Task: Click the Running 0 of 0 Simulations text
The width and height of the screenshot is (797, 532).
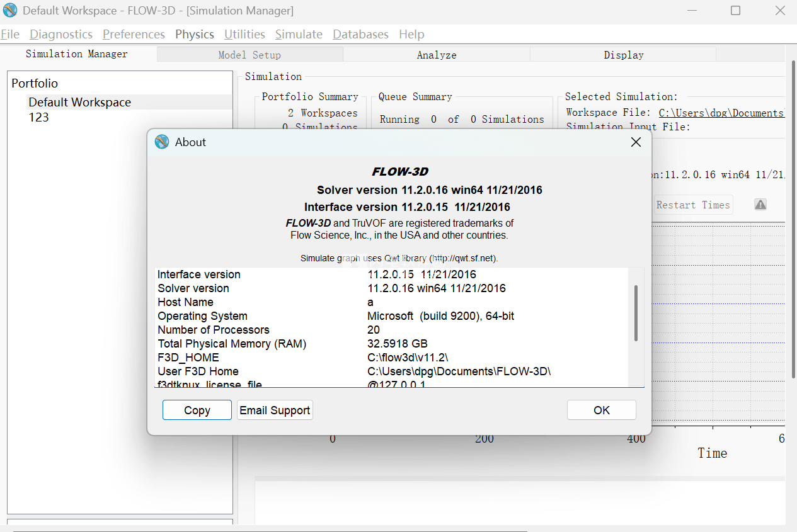Action: [462, 119]
